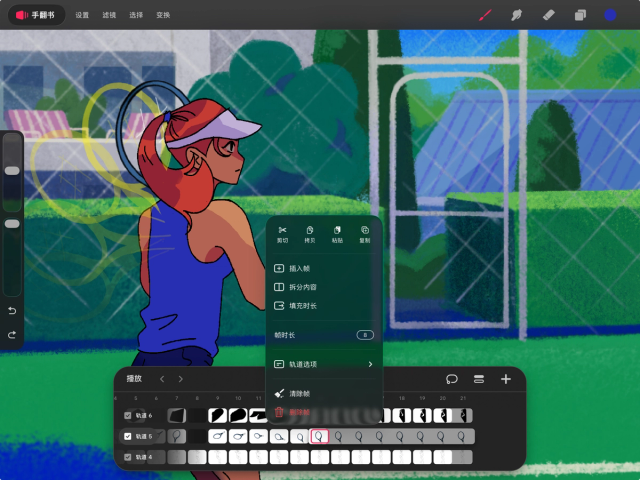Select the red brush tool
Viewport: 640px width, 480px height.
485,16
